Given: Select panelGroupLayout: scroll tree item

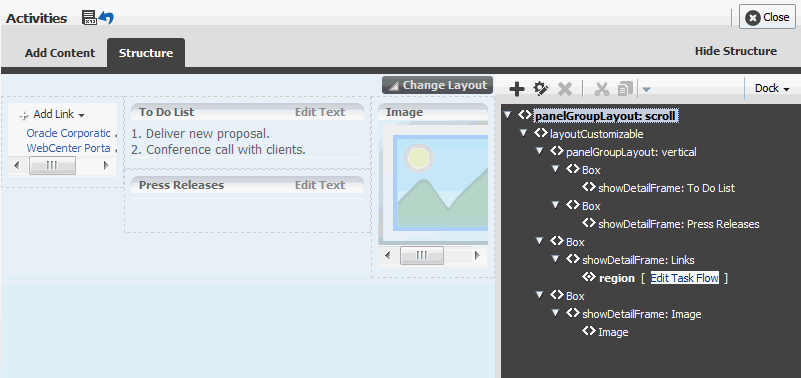Looking at the screenshot, I should point(605,116).
